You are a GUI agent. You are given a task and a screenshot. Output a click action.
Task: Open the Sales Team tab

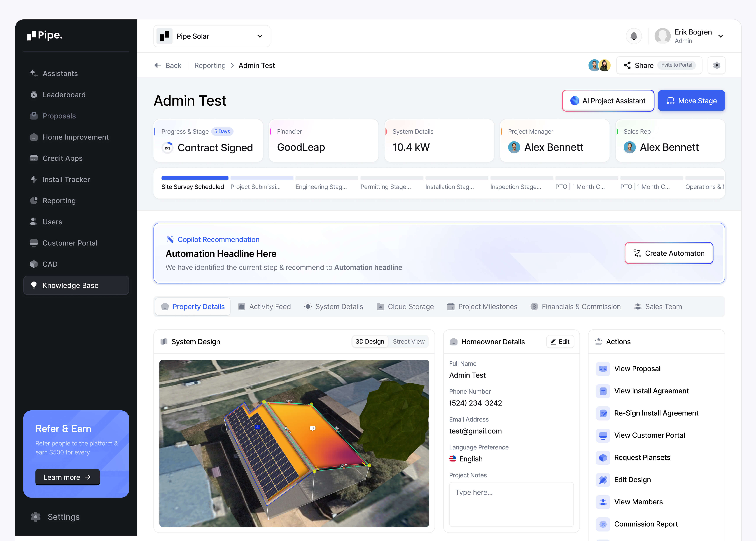pyautogui.click(x=658, y=306)
